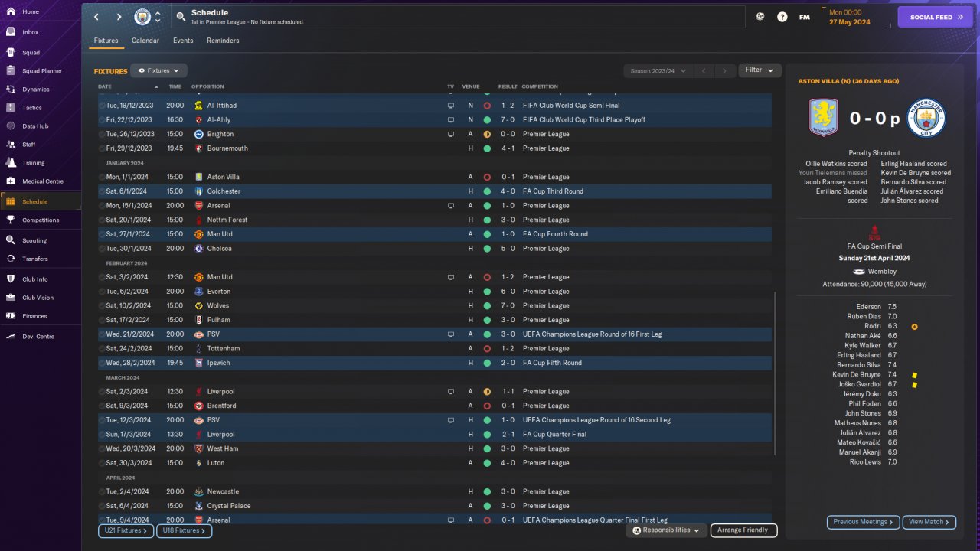The height and width of the screenshot is (551, 980).
Task: Open the Scouting screen
Action: 34,240
